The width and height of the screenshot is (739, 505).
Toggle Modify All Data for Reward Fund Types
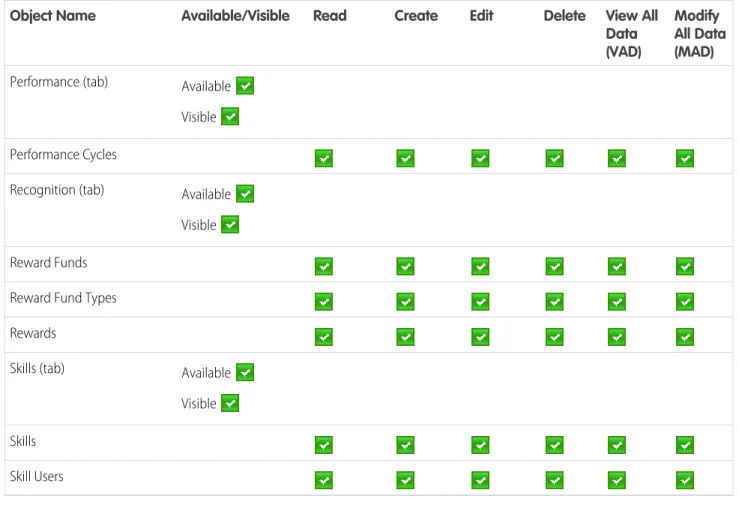tap(685, 301)
